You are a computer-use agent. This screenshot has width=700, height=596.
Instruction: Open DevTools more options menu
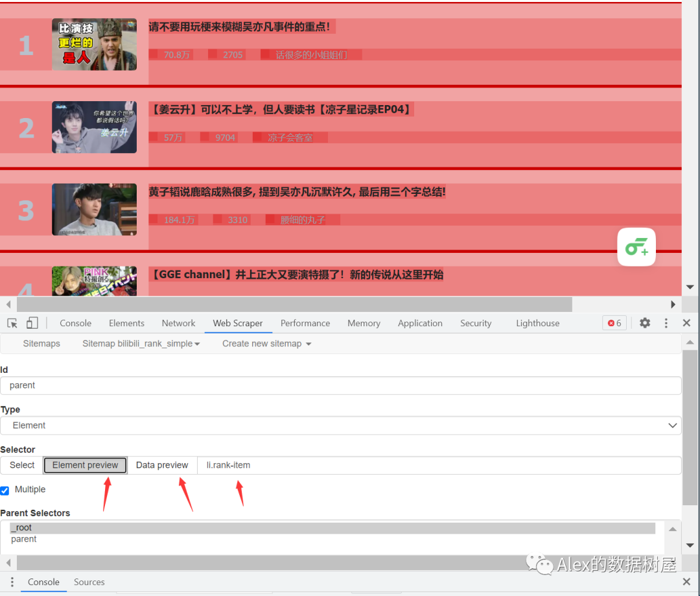666,323
